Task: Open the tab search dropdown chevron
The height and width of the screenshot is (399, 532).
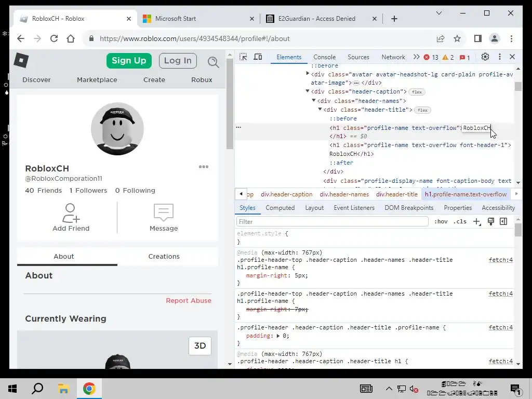Action: [x=438, y=13]
